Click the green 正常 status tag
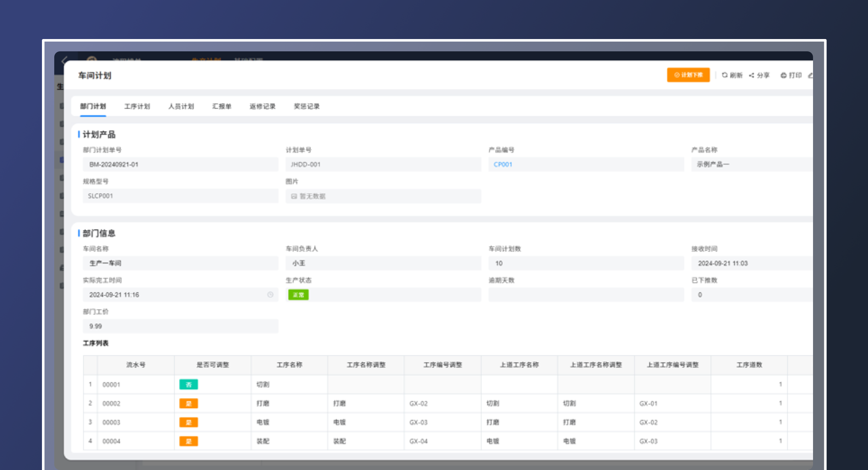The height and width of the screenshot is (470, 868). [298, 295]
